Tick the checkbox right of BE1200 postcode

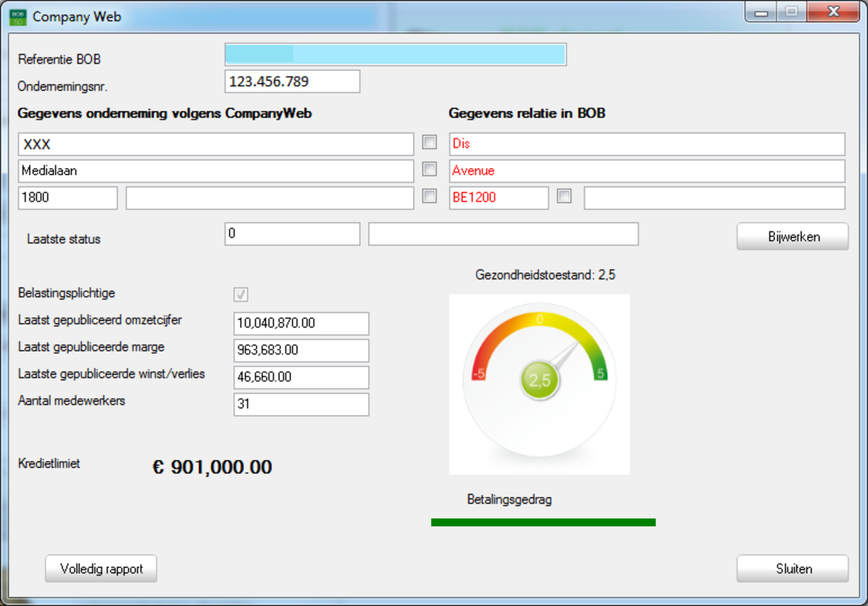(564, 196)
